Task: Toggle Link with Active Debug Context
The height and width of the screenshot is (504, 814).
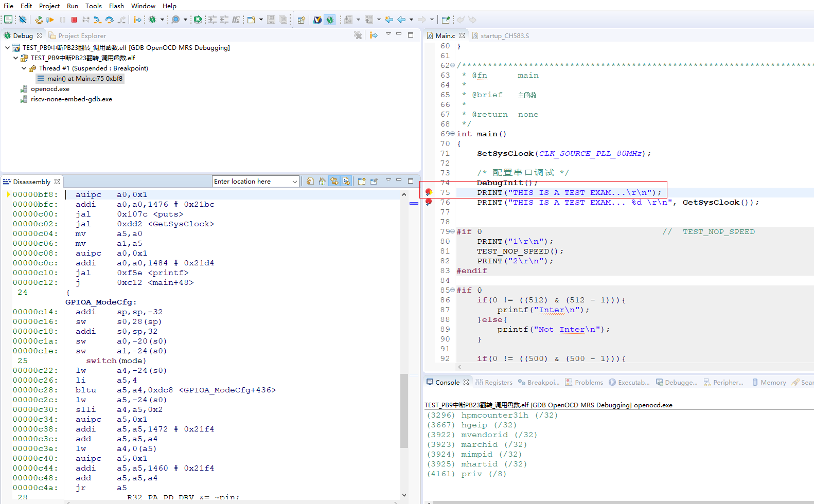Action: coord(334,181)
